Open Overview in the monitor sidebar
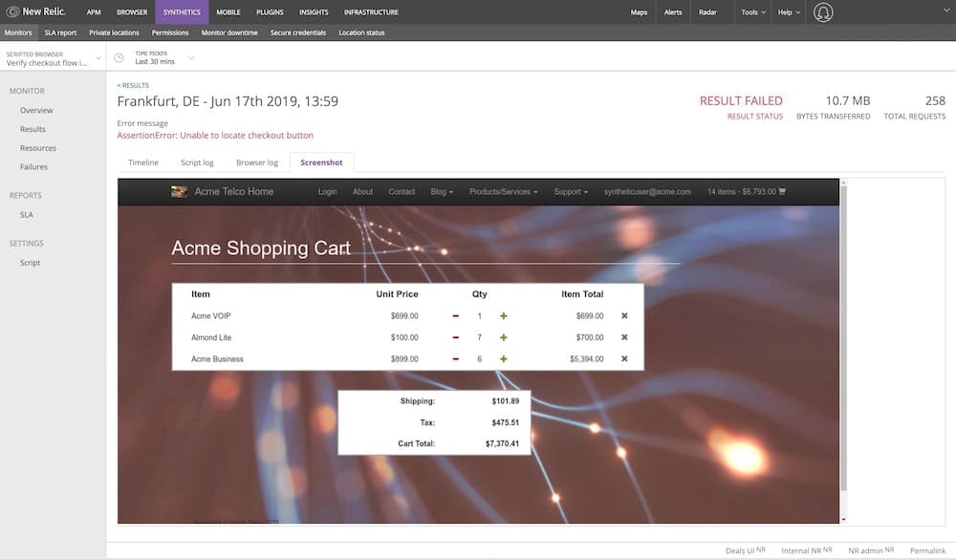Screen dimensions: 956x560 pyautogui.click(x=36, y=110)
